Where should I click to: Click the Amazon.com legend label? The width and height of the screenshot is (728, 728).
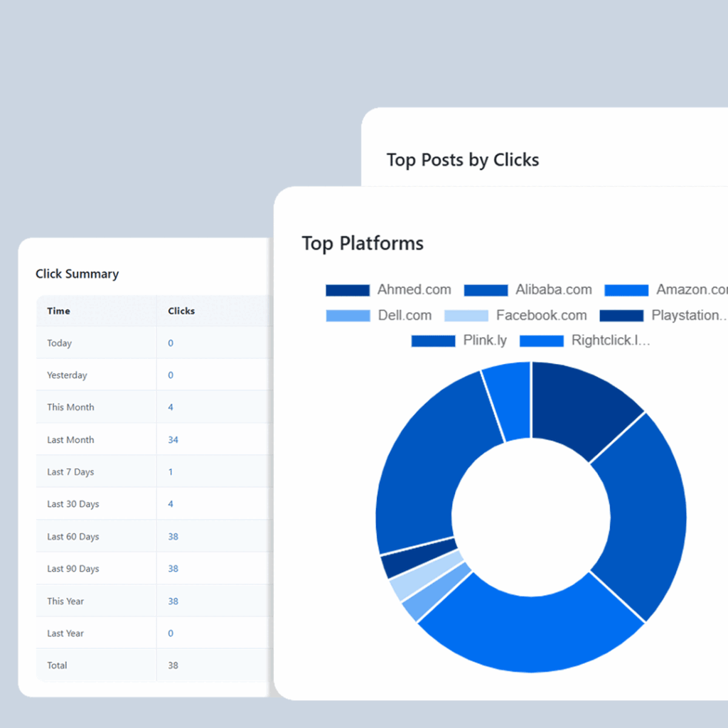[x=691, y=290]
